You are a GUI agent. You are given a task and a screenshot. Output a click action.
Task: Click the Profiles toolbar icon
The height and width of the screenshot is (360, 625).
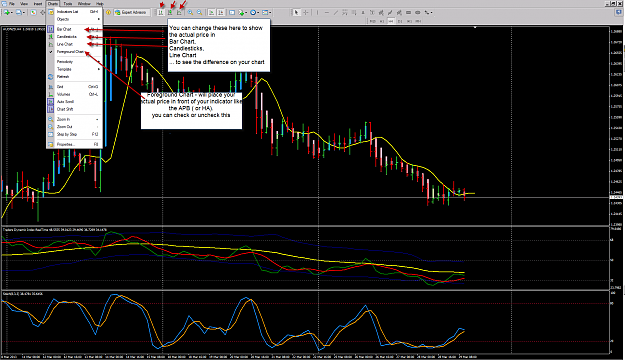point(19,12)
